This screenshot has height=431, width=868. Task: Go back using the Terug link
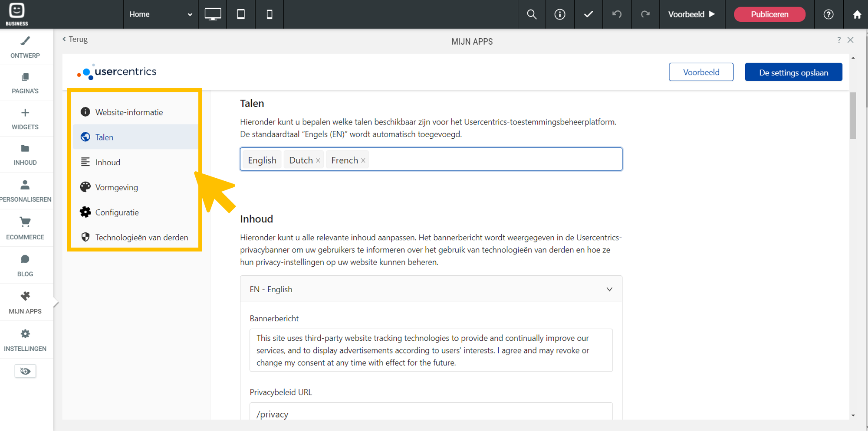75,39
